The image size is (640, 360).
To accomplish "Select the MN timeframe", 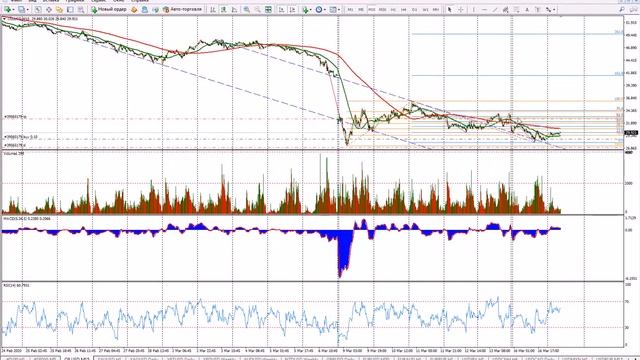I will [x=436, y=9].
